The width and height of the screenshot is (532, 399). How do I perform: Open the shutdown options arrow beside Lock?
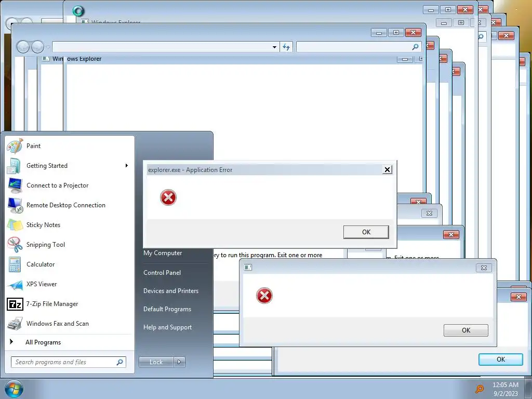[x=179, y=362]
